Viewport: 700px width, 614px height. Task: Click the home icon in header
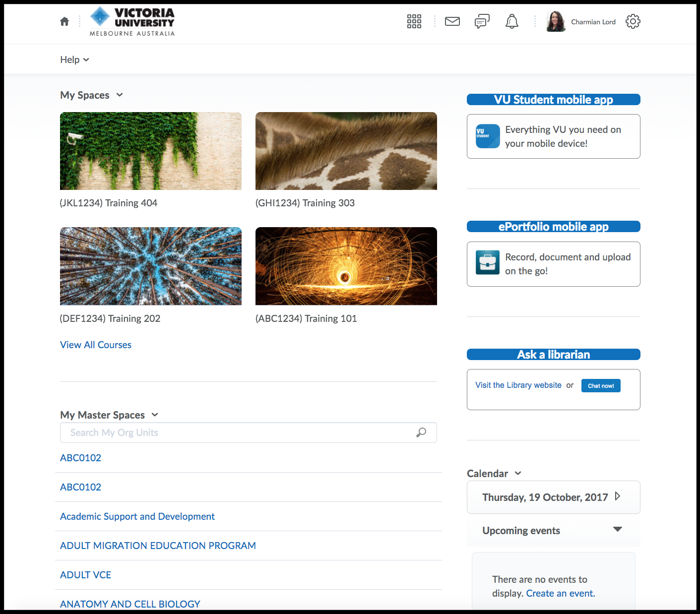(64, 21)
